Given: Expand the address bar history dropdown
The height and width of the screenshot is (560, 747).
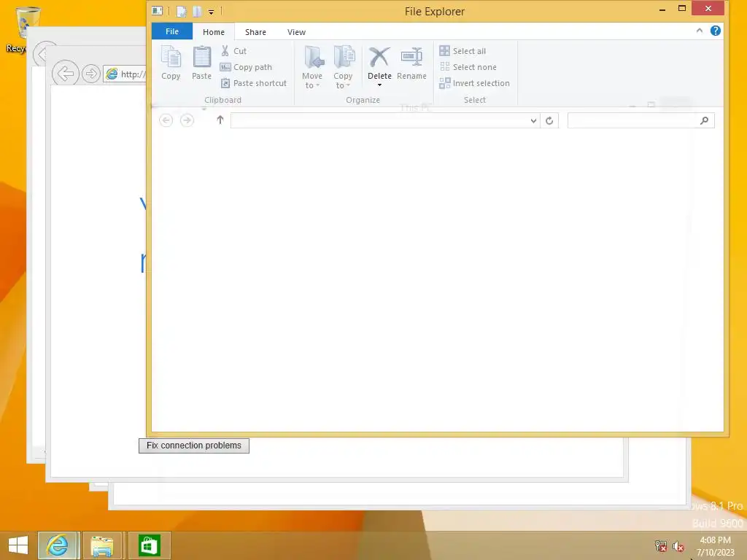Looking at the screenshot, I should (533, 121).
